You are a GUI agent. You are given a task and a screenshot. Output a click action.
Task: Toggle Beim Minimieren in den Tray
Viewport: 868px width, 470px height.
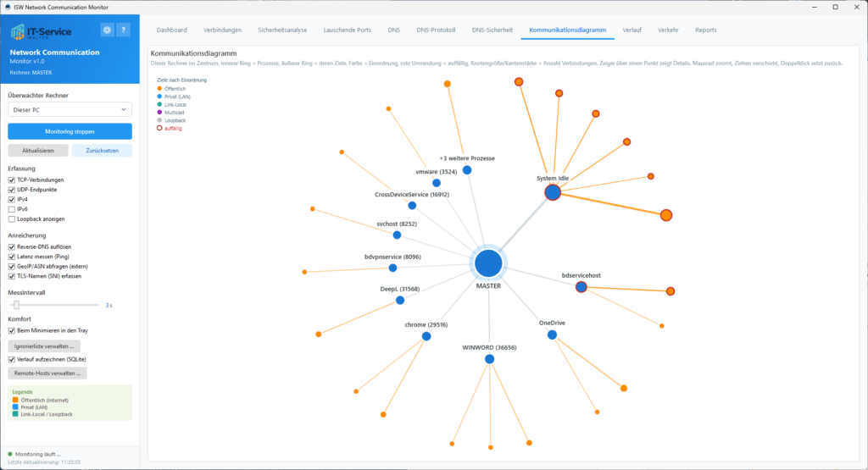[x=12, y=330]
